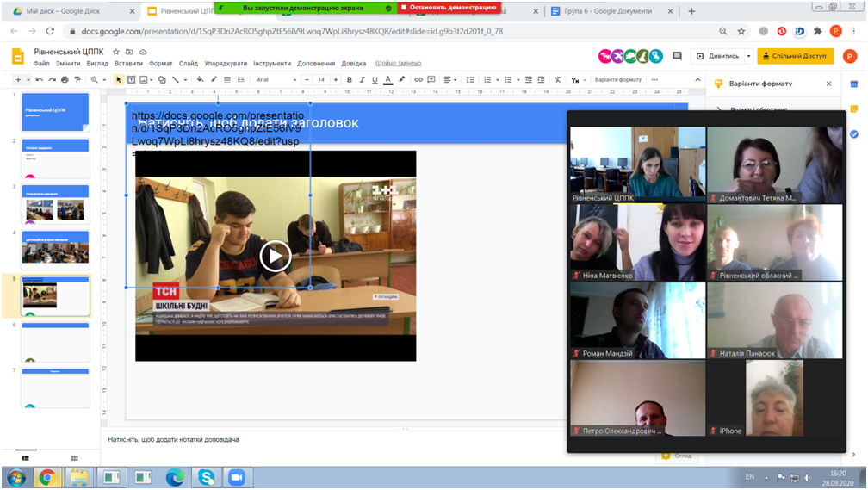Click the insert link icon
The height and width of the screenshot is (490, 868).
[x=420, y=79]
